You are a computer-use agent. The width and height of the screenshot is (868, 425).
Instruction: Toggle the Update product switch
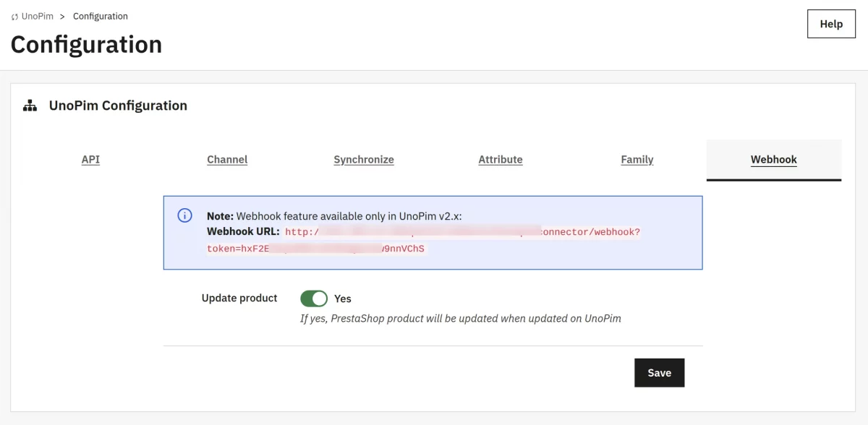(314, 299)
